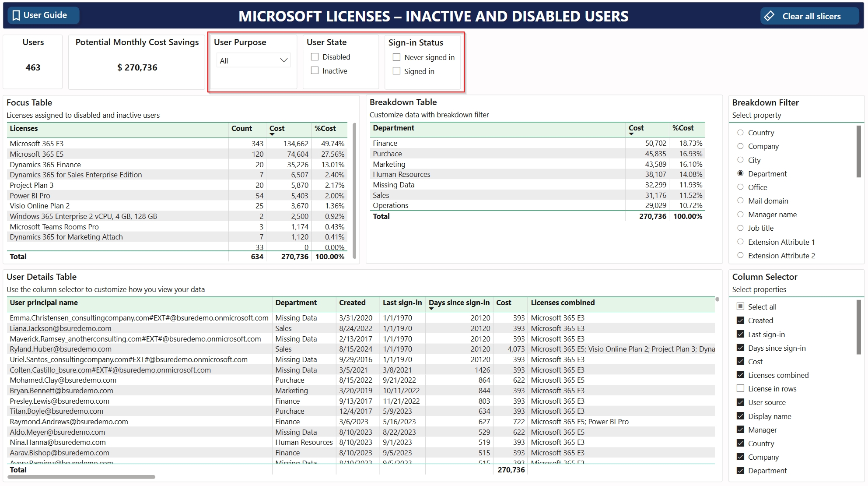Click the Licenses column header in Focus Table
This screenshot has width=868, height=486.
coord(24,128)
